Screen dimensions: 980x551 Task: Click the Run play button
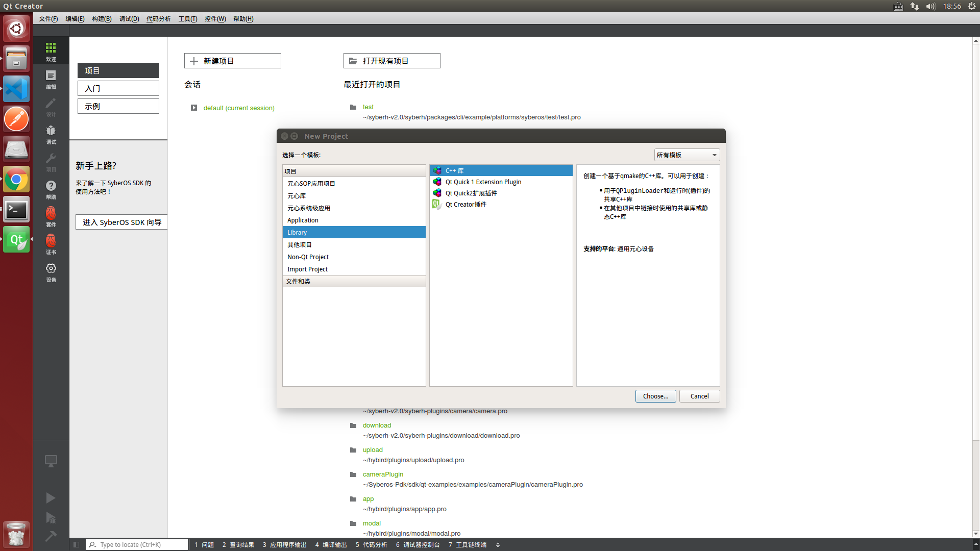tap(51, 497)
